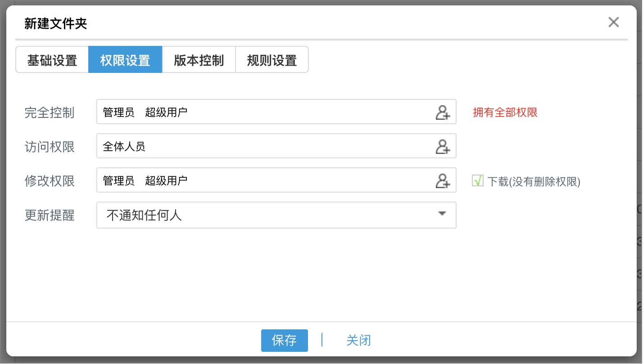
Task: Select the person-plus icon in the top field
Action: (444, 112)
